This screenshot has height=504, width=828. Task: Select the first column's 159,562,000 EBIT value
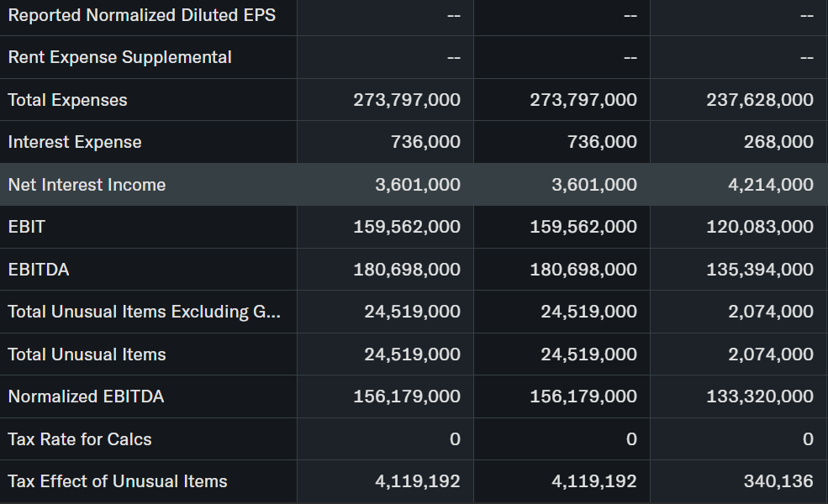[x=407, y=227]
